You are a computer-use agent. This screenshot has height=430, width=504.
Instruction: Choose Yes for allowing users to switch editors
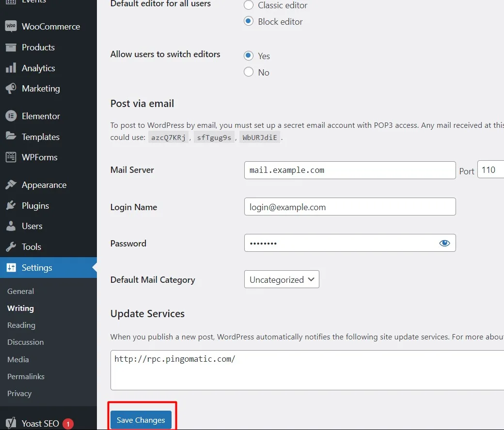249,56
